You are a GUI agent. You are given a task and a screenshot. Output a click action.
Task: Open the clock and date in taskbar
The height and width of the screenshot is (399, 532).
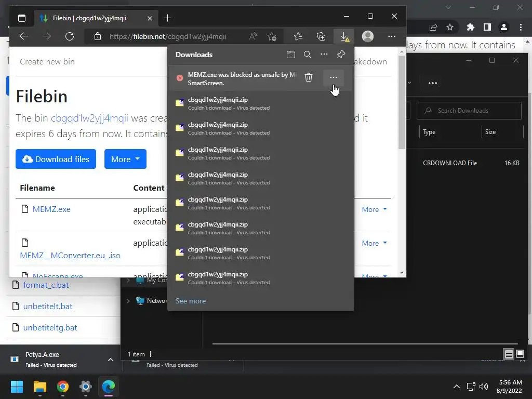tap(509, 387)
